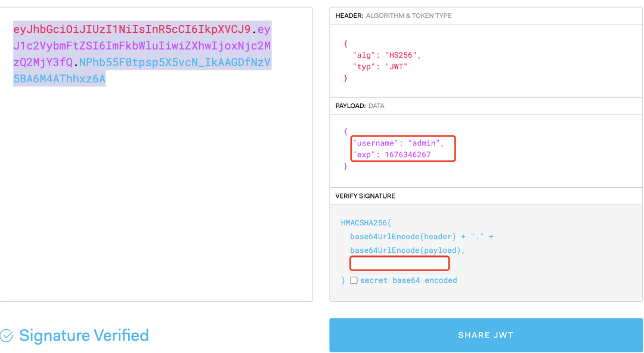
Task: Focus the empty secret key input field
Action: tap(399, 264)
